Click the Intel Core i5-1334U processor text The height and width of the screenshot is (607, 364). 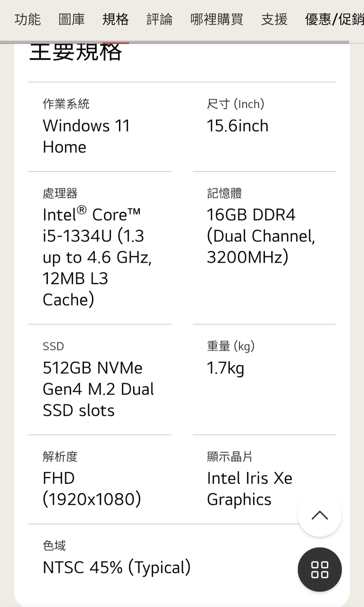click(x=97, y=257)
